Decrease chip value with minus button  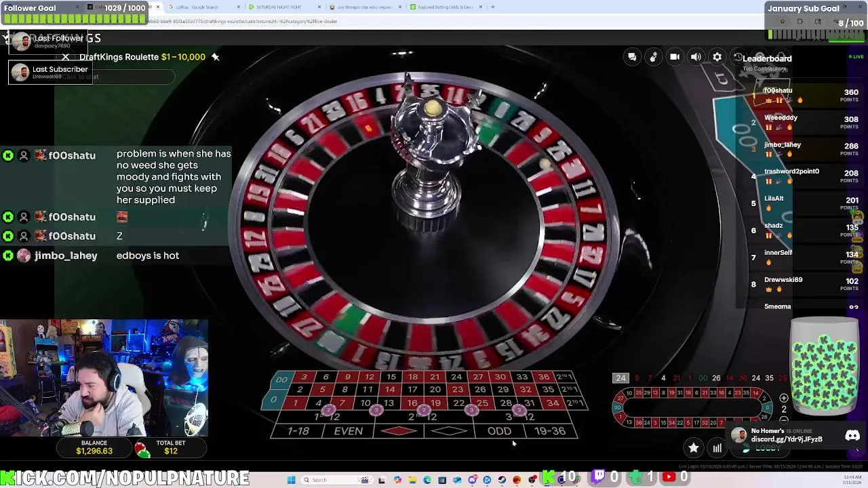coord(784,421)
